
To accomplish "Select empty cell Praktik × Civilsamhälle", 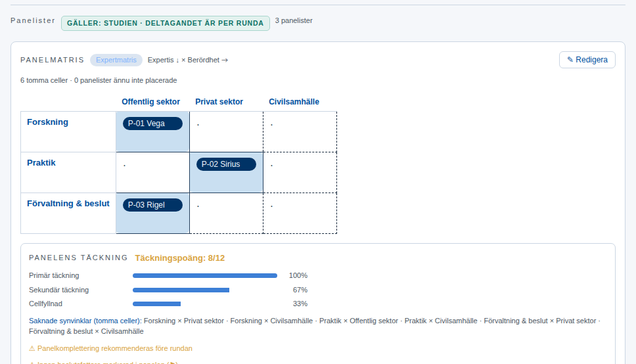I will click(x=300, y=172).
